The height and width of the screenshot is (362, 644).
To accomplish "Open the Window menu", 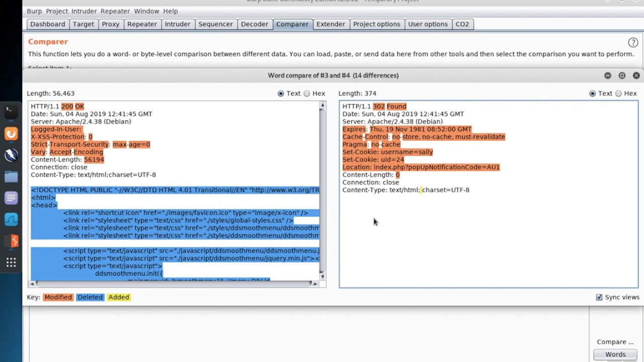I will (x=146, y=11).
